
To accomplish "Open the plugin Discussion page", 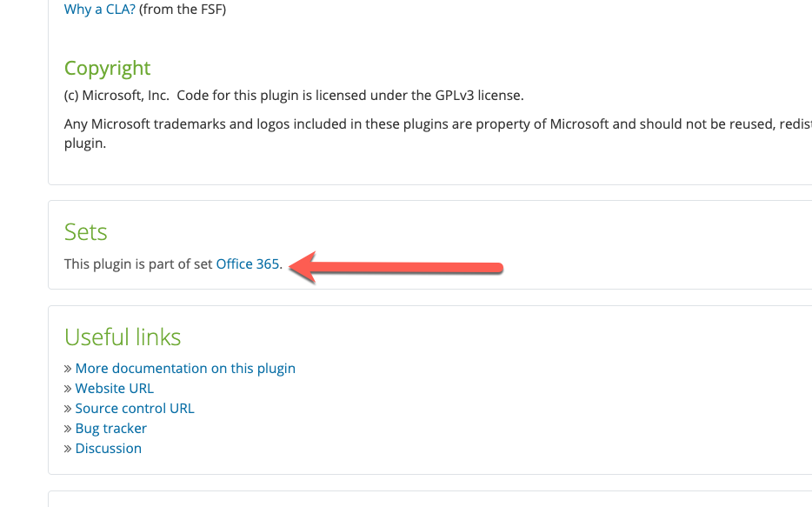I will click(x=108, y=448).
